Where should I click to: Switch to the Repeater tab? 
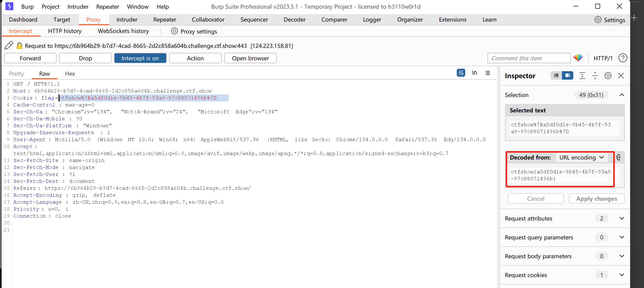[x=164, y=20]
